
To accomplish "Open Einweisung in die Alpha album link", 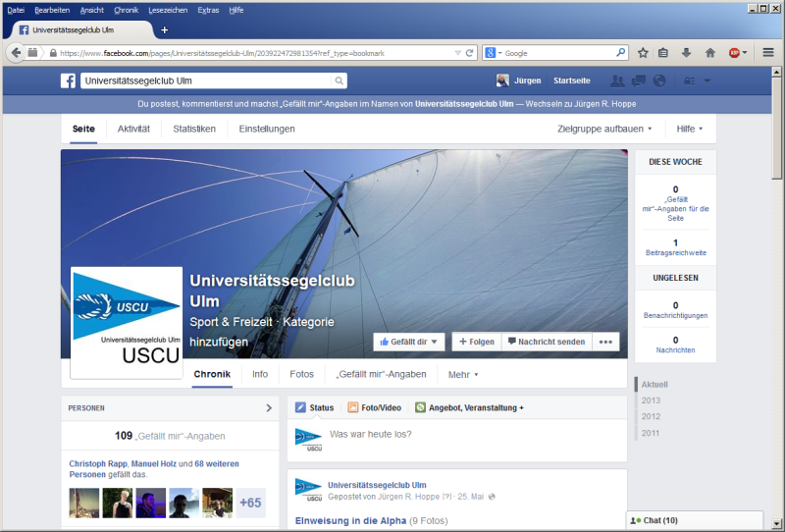I will (x=351, y=521).
